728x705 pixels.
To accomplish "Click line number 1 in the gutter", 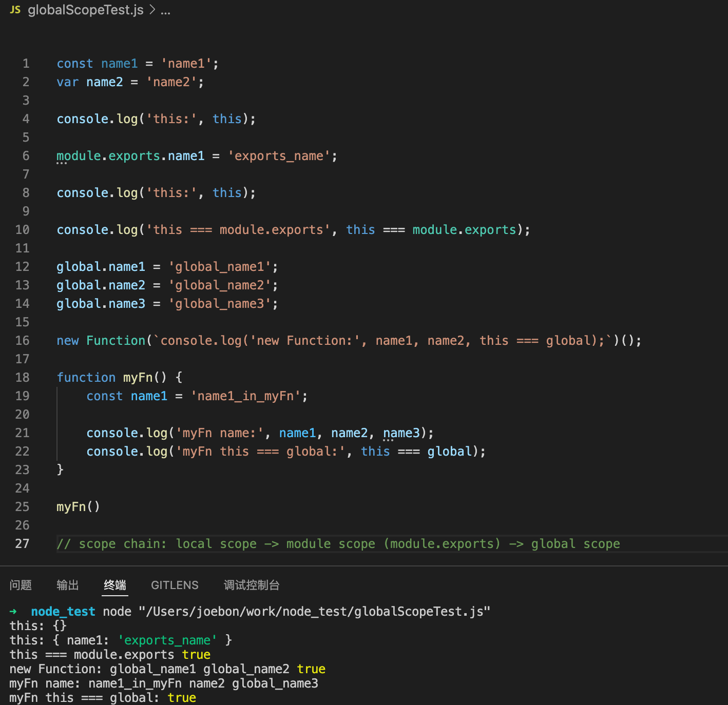I will (26, 64).
